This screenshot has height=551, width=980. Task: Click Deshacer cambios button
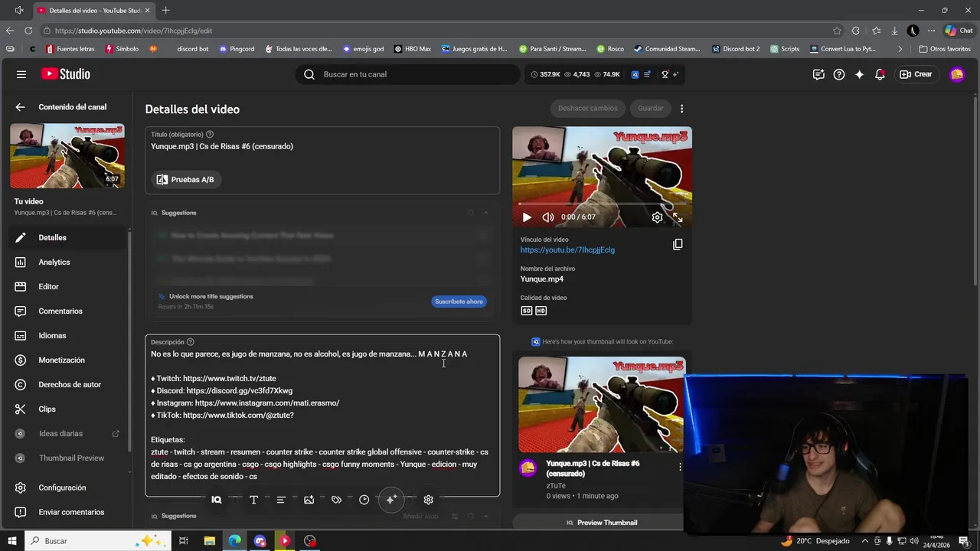pos(587,108)
